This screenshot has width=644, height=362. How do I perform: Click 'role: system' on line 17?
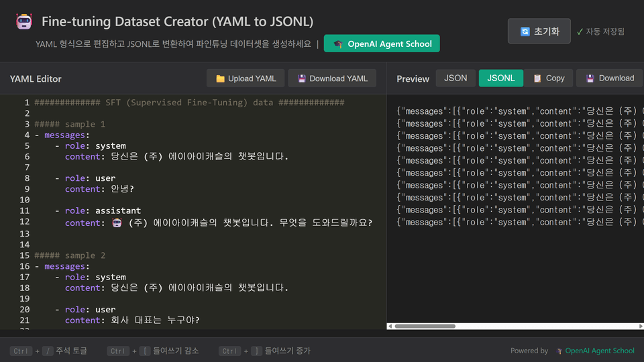click(x=95, y=277)
